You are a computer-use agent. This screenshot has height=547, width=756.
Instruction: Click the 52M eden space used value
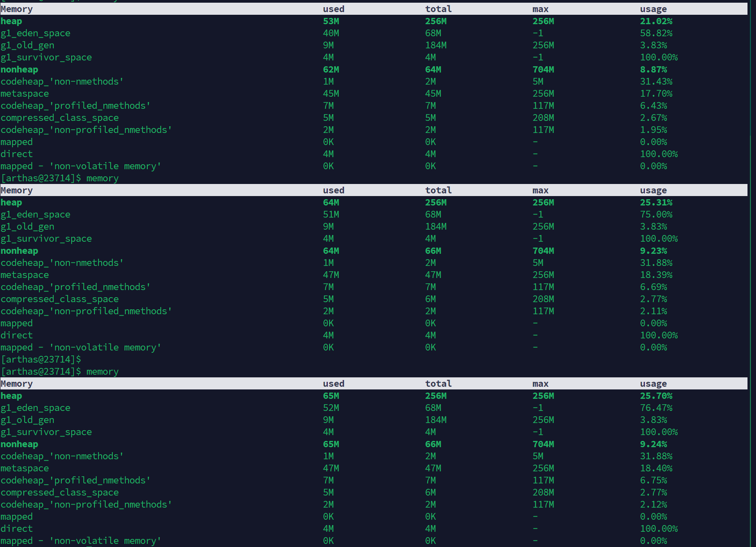click(x=331, y=408)
